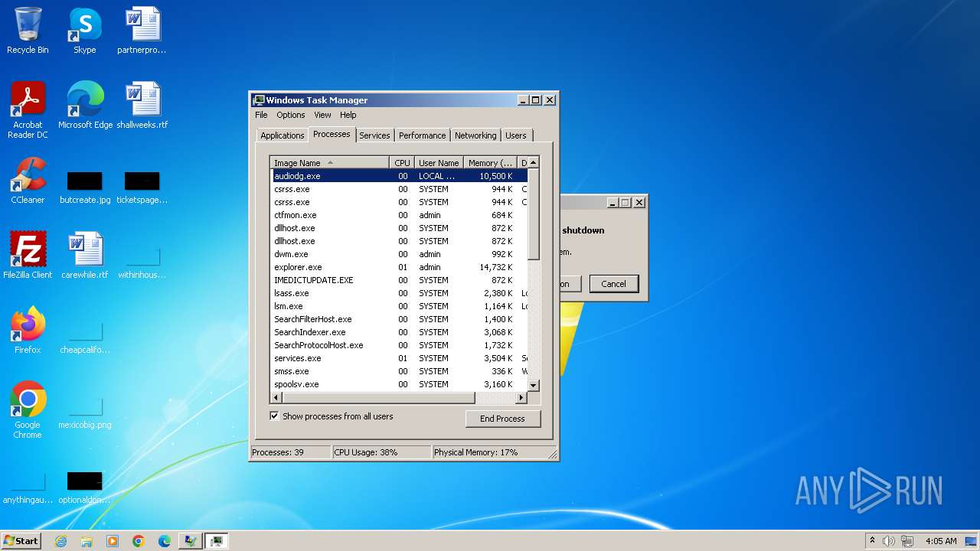
Task: Open the Options menu
Action: point(290,115)
